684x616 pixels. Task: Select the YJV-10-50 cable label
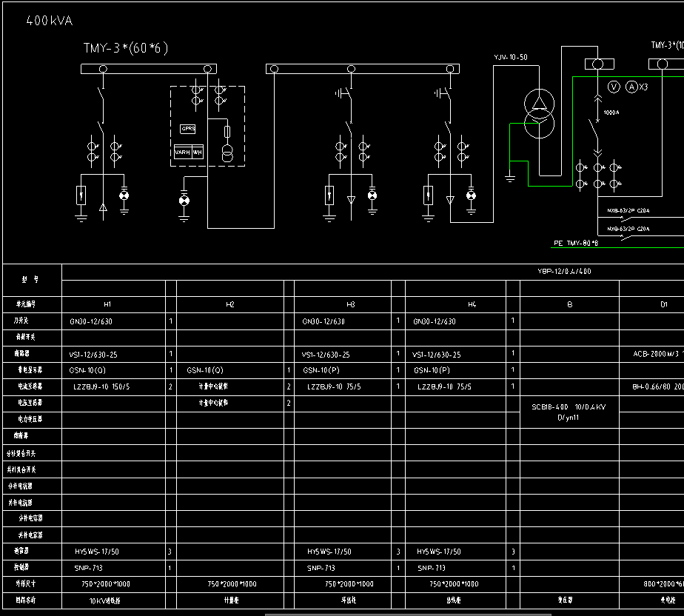point(510,57)
